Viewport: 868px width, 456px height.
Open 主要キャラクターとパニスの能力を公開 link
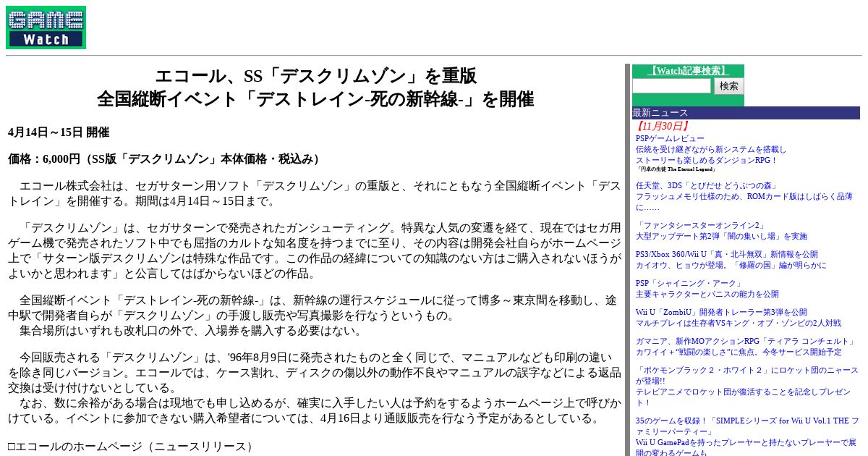pos(707,294)
